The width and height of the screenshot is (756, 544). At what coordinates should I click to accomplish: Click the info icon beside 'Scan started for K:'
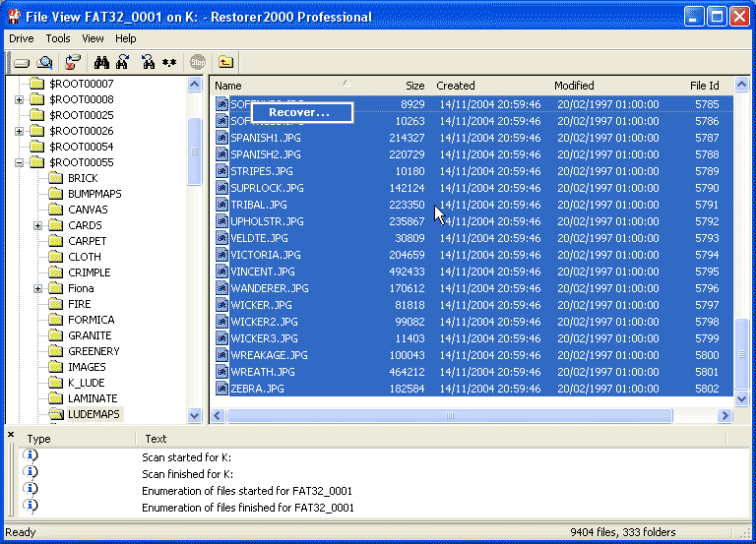(31, 455)
